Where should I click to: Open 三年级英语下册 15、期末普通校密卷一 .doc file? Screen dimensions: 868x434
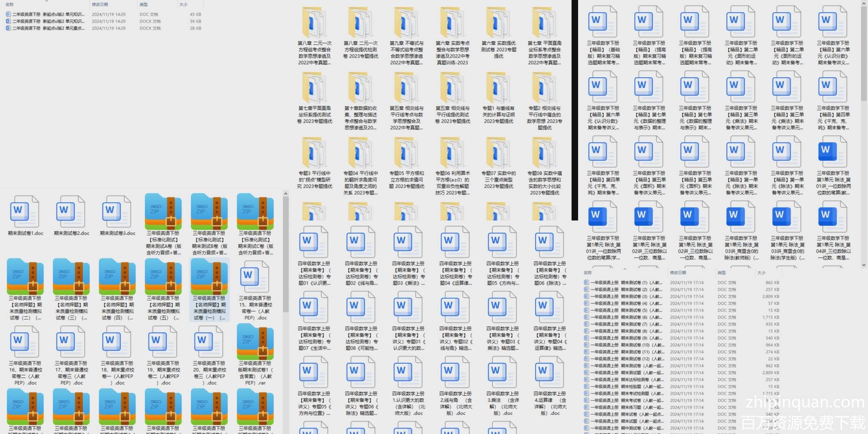255,278
